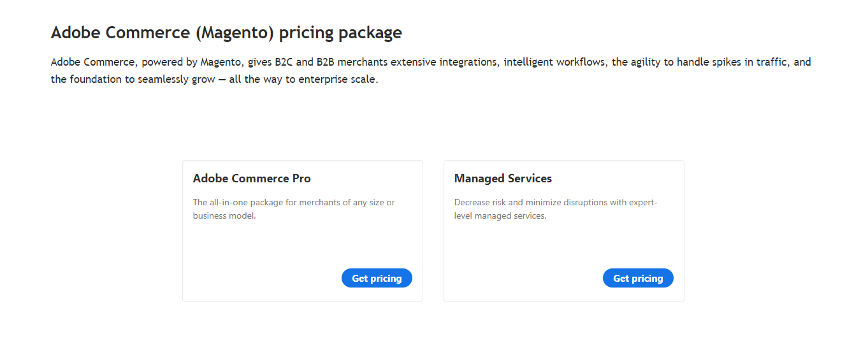Click Get pricing for Adobe Commerce Pro

click(377, 278)
